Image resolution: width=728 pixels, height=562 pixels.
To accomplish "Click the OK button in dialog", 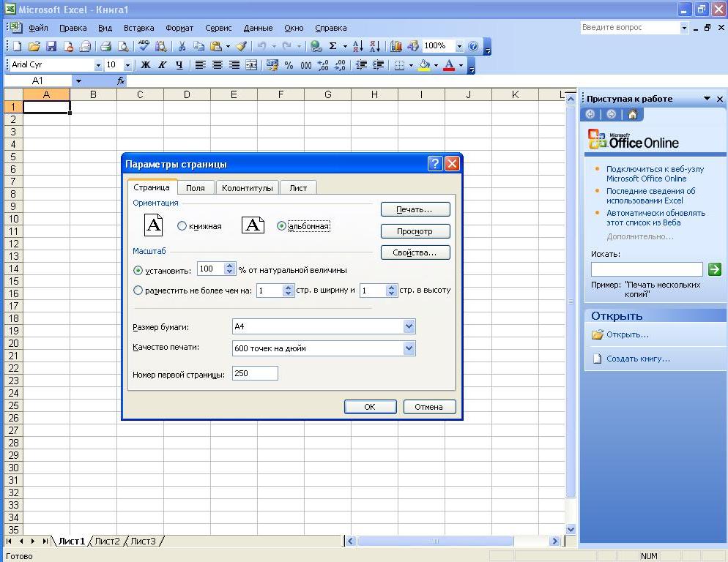I will click(x=370, y=407).
